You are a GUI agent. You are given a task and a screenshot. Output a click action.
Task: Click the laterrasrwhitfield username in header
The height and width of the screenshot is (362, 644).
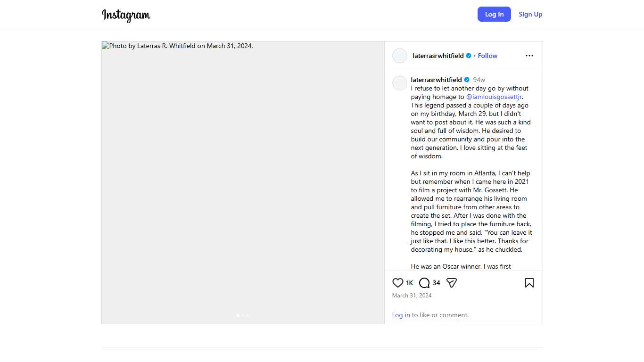point(438,56)
